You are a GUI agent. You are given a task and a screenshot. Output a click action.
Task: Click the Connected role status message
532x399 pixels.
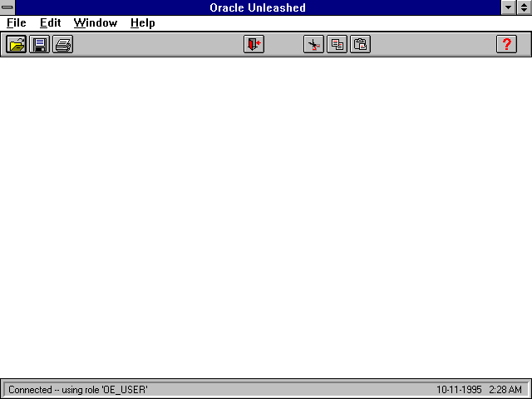78,390
